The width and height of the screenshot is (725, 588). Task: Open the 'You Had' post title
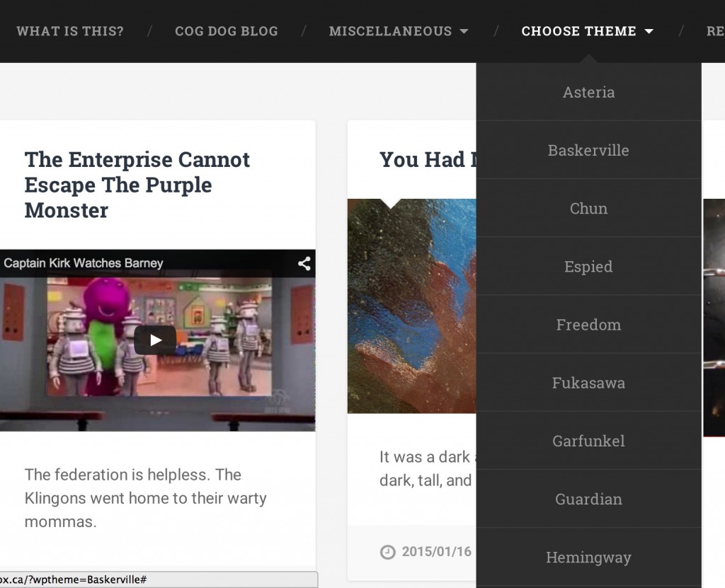pos(427,160)
